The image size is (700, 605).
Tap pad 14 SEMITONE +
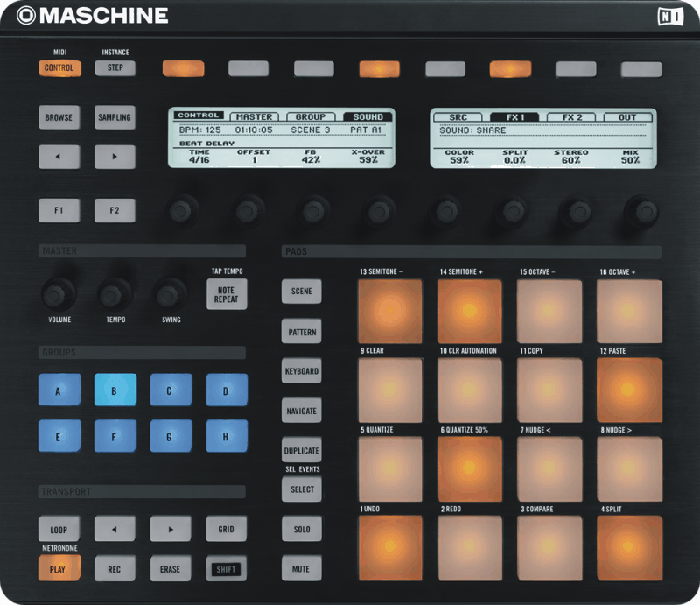point(470,312)
